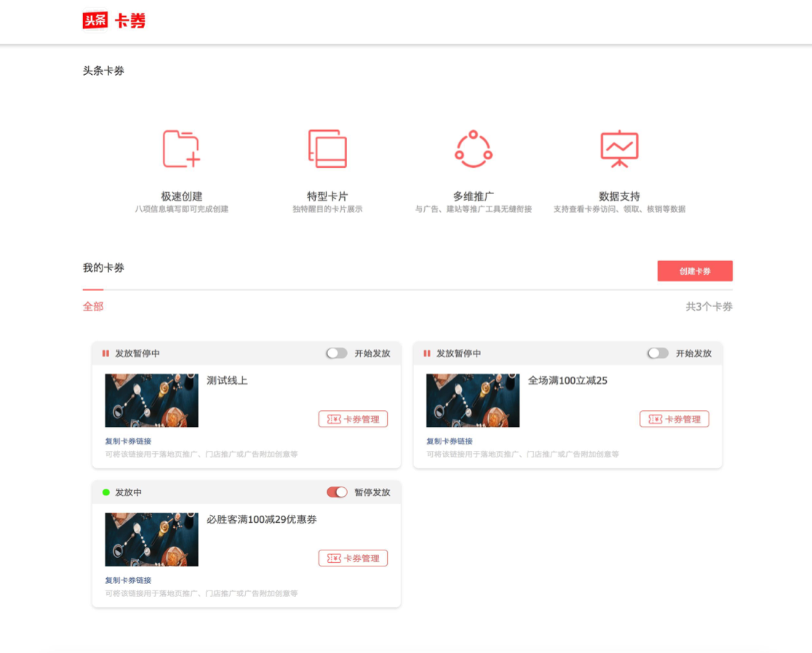This screenshot has width=812, height=653.
Task: Click 复制卡券链接 under 必胜客 coupon card
Action: click(129, 580)
